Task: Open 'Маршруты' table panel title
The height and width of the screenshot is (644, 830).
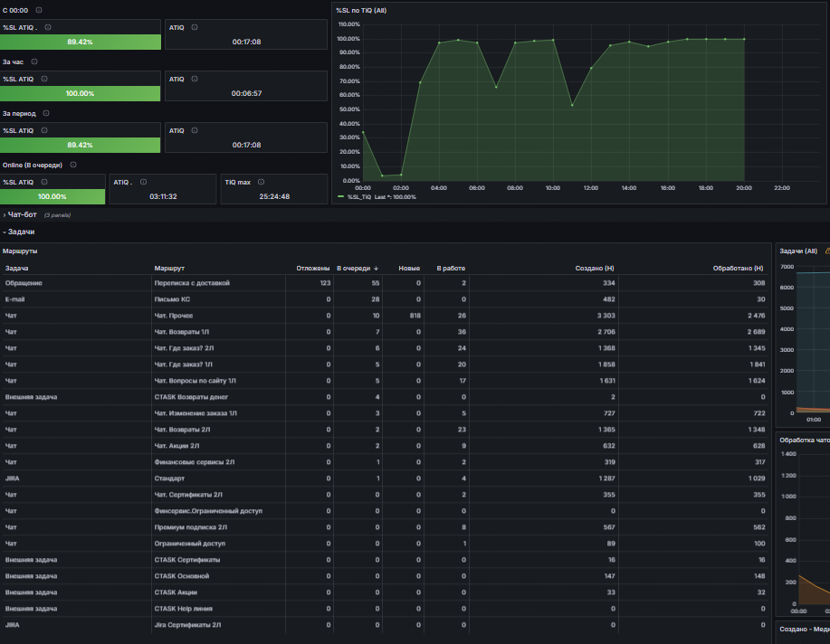Action: (20, 251)
